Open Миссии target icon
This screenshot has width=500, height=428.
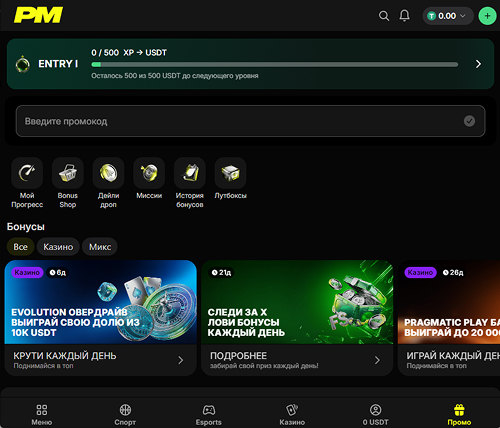[149, 173]
